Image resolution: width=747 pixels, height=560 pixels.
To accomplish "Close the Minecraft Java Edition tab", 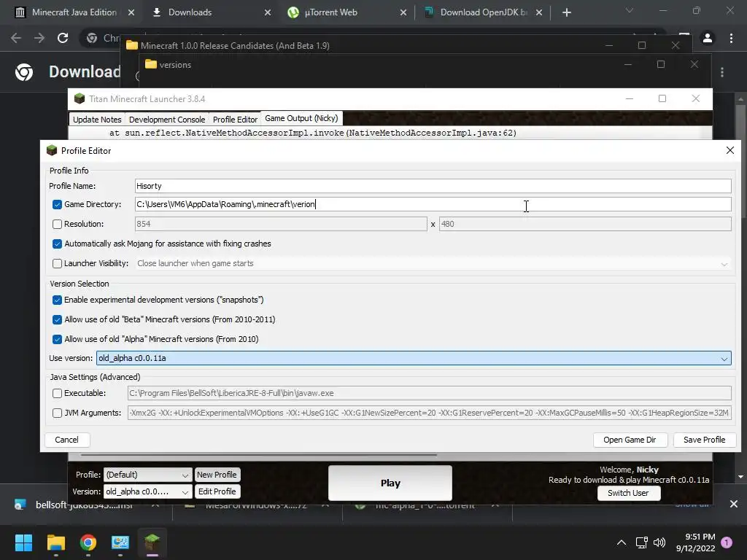I will [131, 12].
